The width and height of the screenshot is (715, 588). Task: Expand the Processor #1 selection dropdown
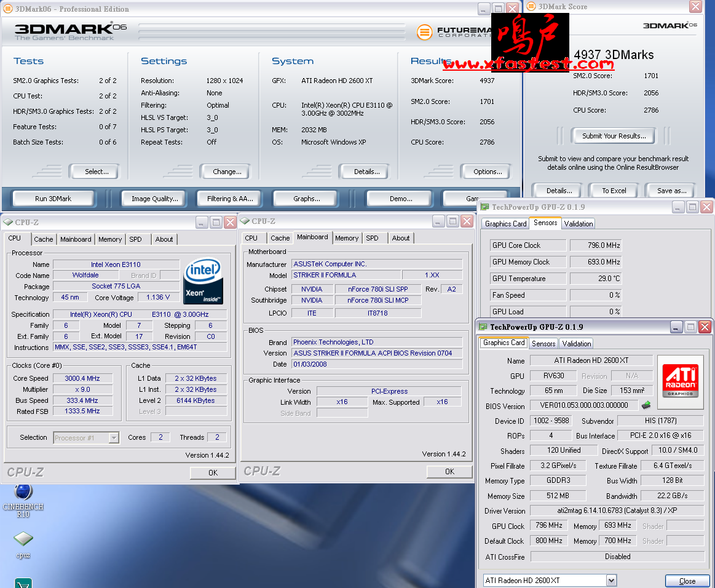point(113,438)
